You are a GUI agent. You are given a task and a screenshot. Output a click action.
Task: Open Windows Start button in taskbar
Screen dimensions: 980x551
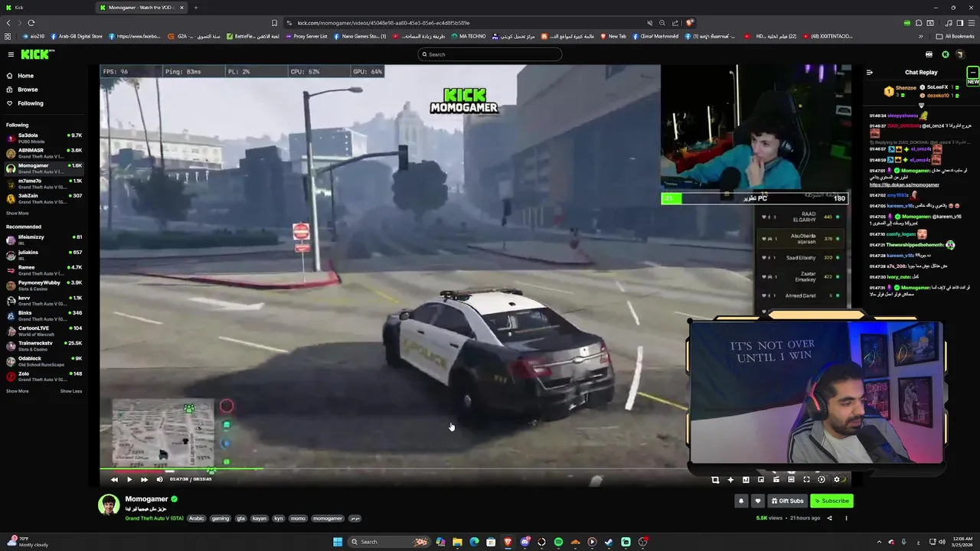tap(337, 542)
